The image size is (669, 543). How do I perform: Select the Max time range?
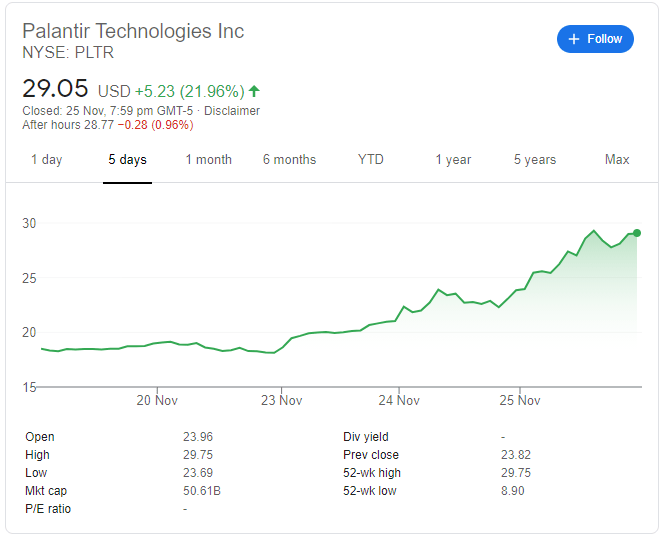[617, 160]
